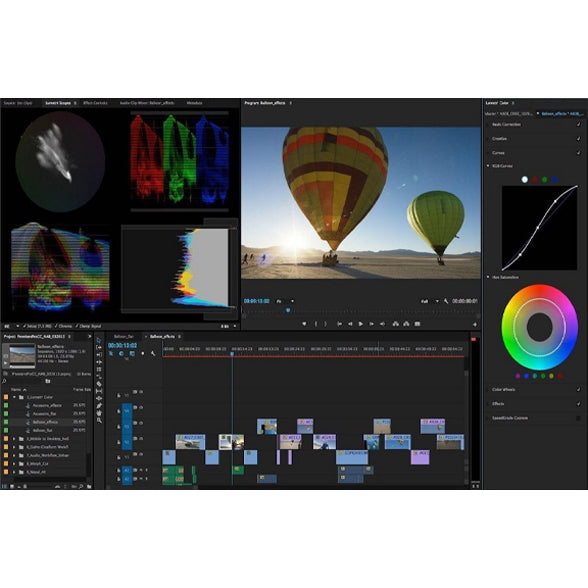The image size is (588, 588).
Task: Play the sequence in Program monitor
Action: [361, 324]
